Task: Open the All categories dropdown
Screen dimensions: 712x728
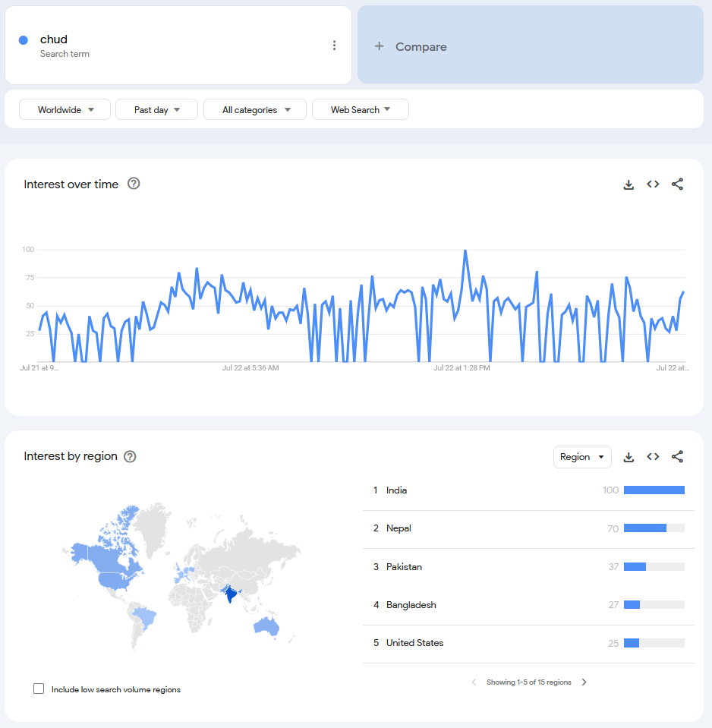Action: [255, 109]
